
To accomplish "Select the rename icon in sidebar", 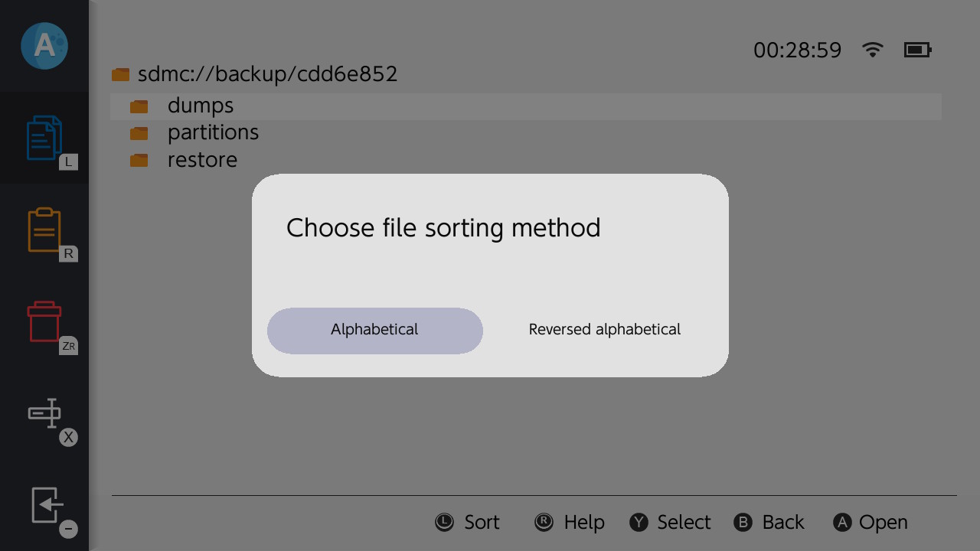I will (x=44, y=413).
